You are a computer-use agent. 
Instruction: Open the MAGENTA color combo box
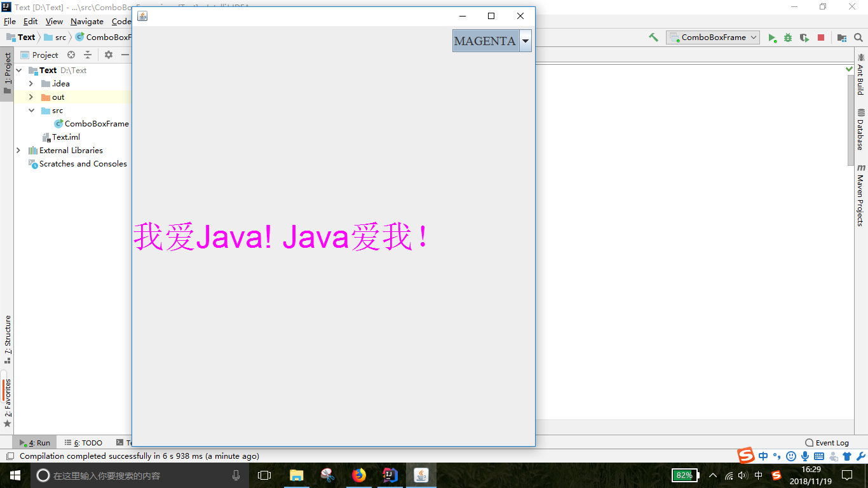[526, 40]
